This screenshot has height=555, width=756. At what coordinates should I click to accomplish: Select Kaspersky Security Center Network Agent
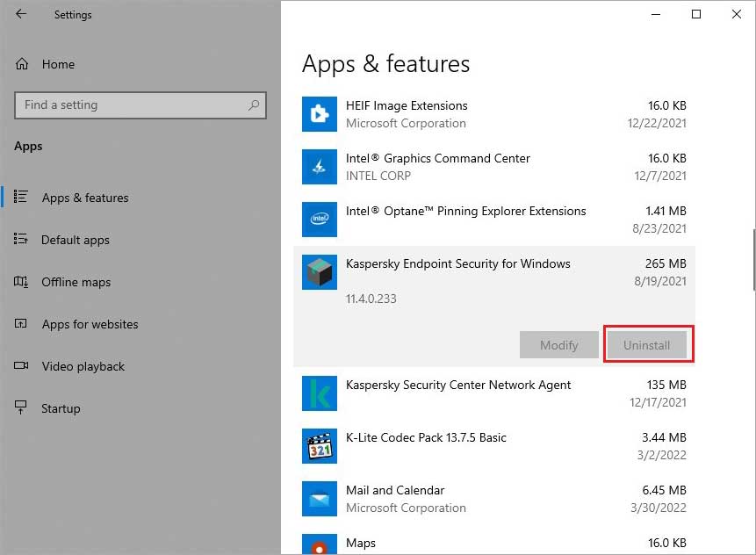pyautogui.click(x=494, y=393)
